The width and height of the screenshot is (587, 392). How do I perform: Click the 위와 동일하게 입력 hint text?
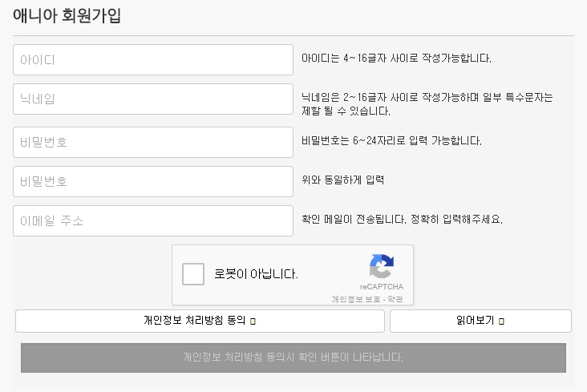tap(343, 180)
